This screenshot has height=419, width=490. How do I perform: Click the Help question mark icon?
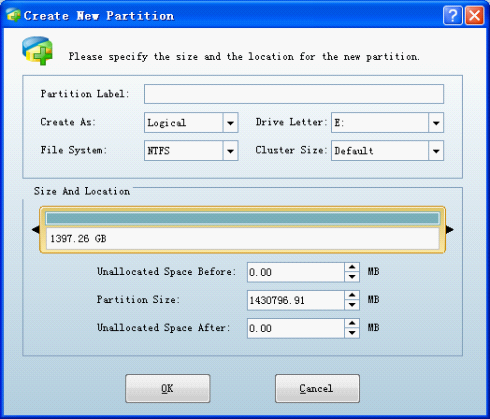point(453,15)
